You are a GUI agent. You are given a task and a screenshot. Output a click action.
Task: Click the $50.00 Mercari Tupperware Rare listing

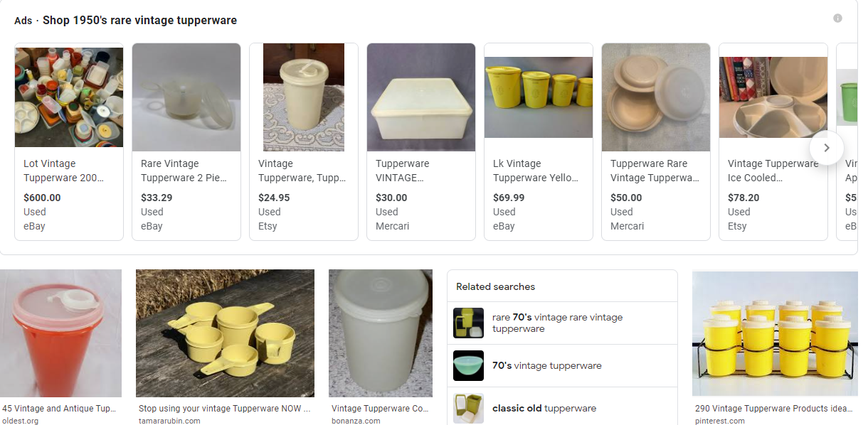coord(655,171)
